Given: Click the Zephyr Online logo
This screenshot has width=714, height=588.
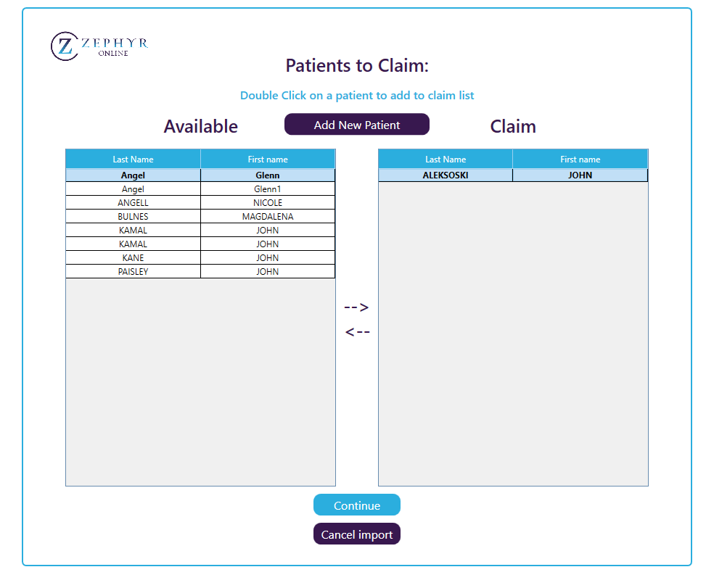Looking at the screenshot, I should [x=99, y=46].
